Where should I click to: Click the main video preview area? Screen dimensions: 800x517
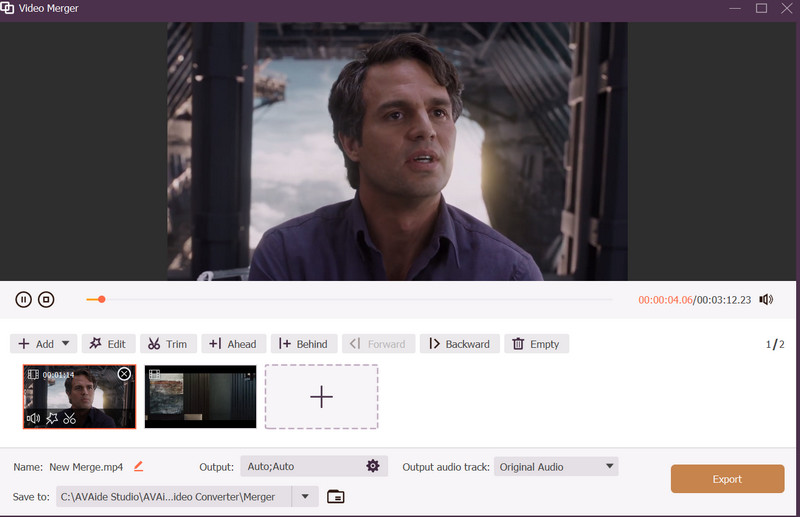pyautogui.click(x=397, y=152)
